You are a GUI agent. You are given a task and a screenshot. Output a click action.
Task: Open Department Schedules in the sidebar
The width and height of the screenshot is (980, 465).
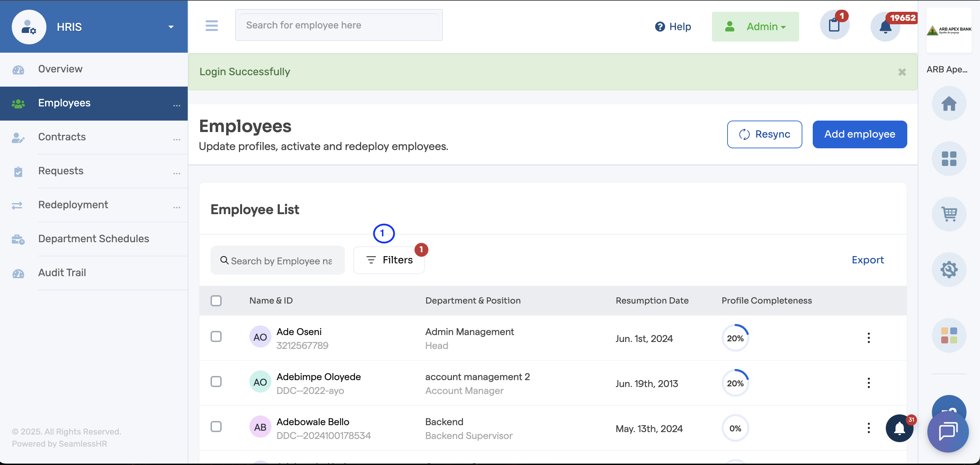pos(93,239)
